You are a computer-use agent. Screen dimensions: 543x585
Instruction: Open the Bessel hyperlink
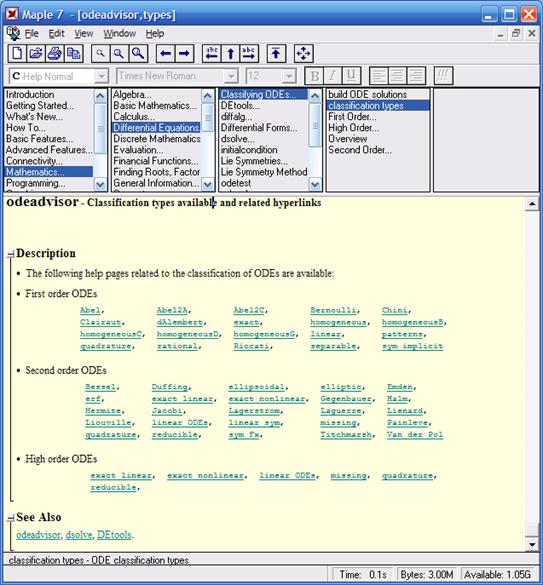(x=100, y=387)
